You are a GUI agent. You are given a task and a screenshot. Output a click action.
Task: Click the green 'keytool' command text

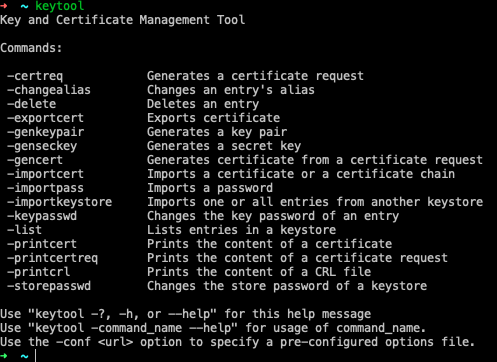pyautogui.click(x=60, y=6)
